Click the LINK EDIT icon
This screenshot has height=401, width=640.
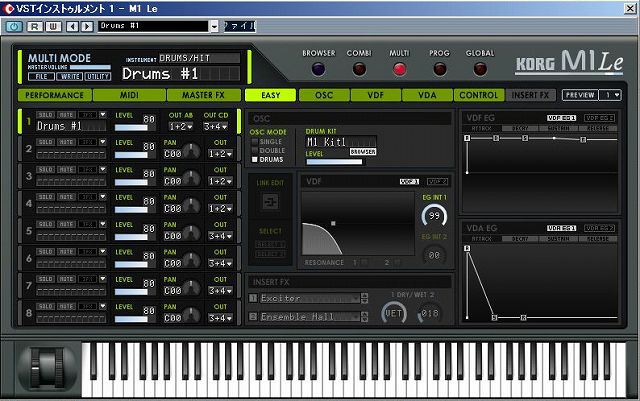coord(270,201)
